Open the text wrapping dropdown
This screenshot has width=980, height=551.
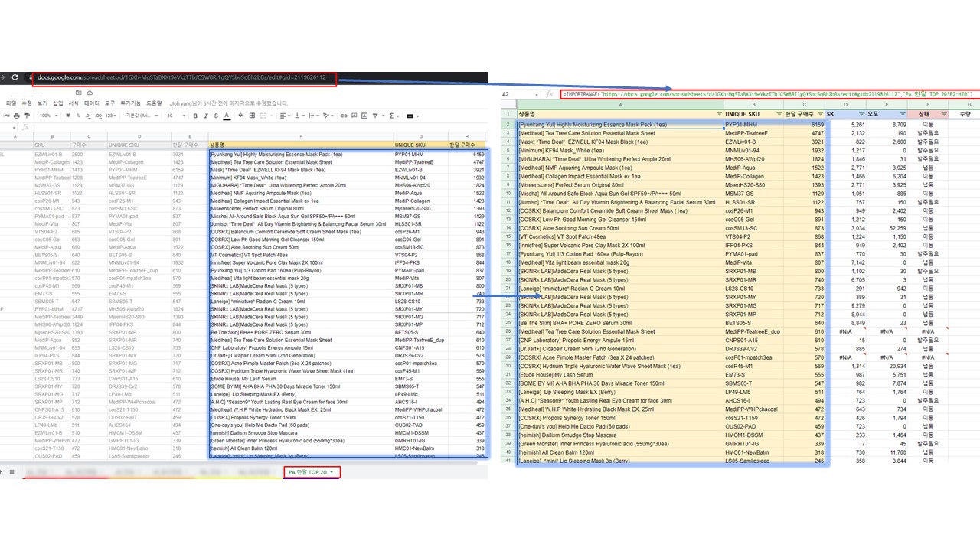[312, 116]
